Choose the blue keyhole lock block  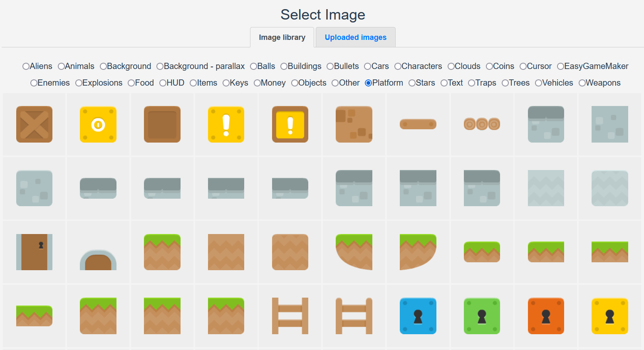click(x=418, y=316)
